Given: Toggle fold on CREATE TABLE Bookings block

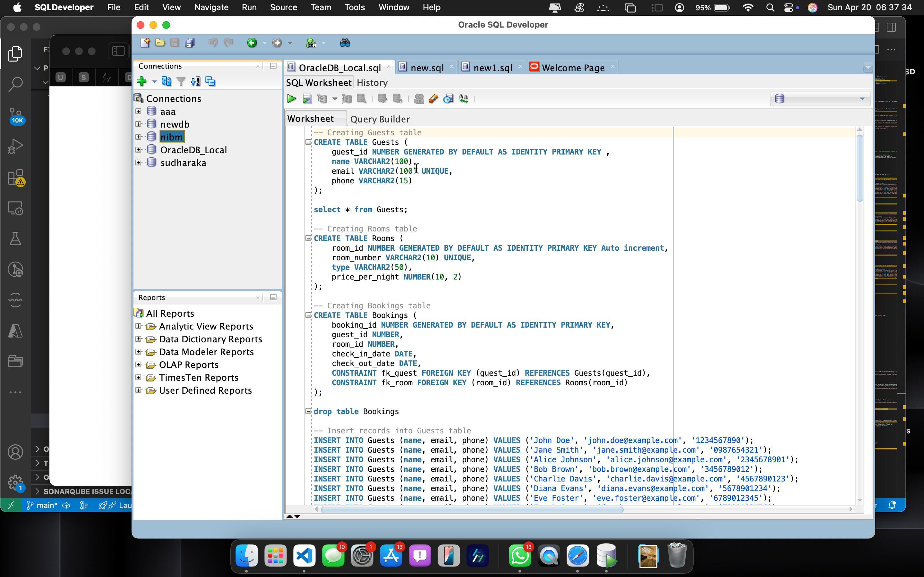Looking at the screenshot, I should coord(308,315).
